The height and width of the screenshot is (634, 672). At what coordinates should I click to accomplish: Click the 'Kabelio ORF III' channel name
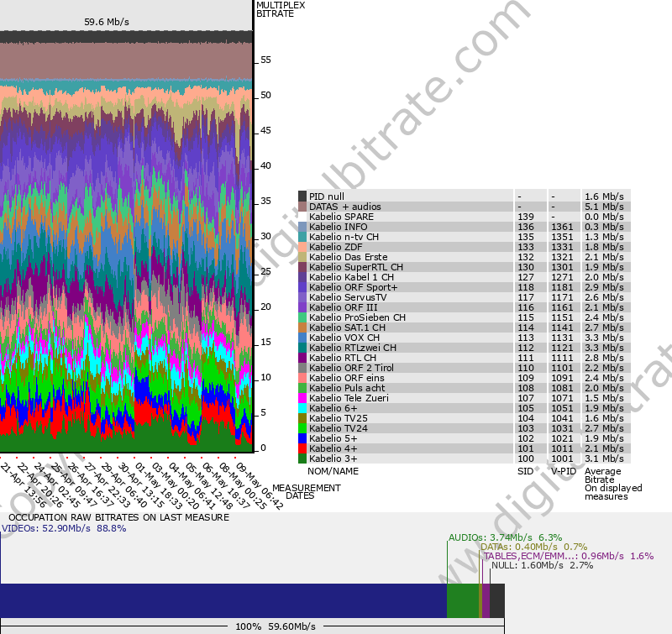coord(344,307)
